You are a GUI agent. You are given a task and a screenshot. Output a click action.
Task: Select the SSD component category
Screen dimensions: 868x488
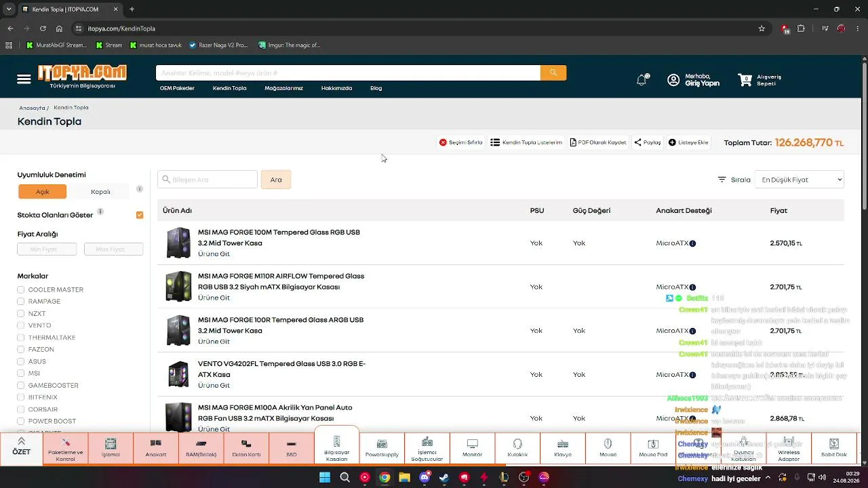292,449
